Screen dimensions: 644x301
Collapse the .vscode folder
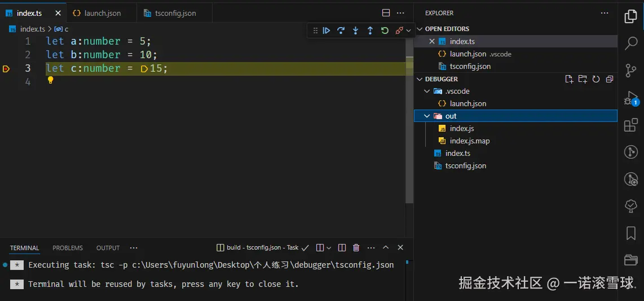pos(515,91)
